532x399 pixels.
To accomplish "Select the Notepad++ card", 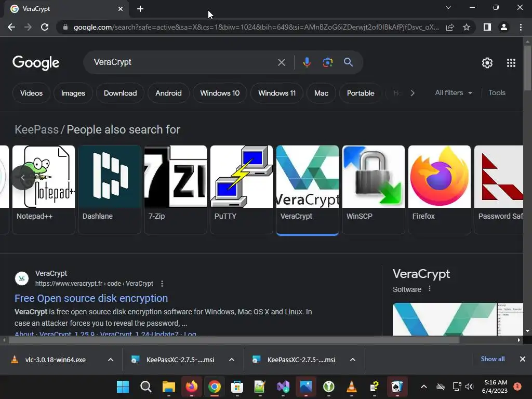I will pyautogui.click(x=44, y=190).
